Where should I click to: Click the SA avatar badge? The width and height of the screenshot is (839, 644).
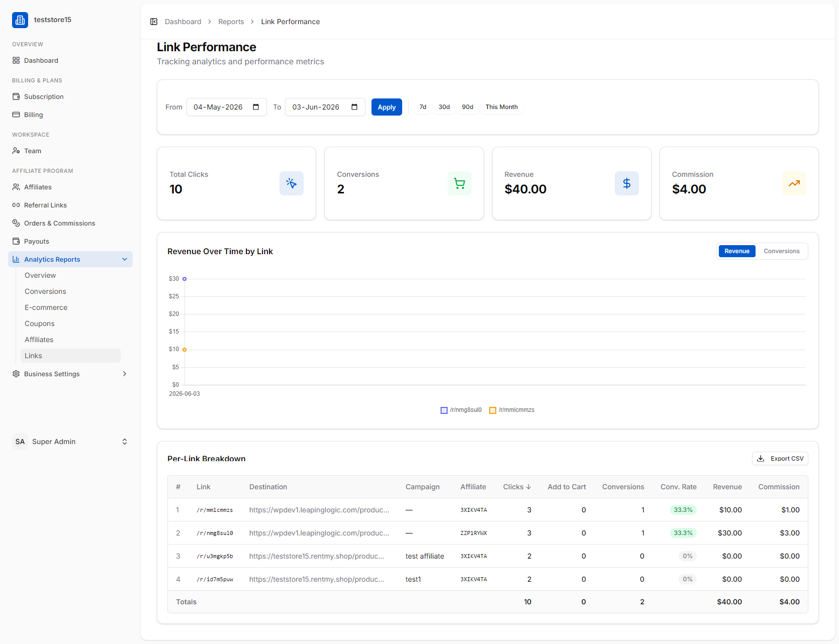20,442
